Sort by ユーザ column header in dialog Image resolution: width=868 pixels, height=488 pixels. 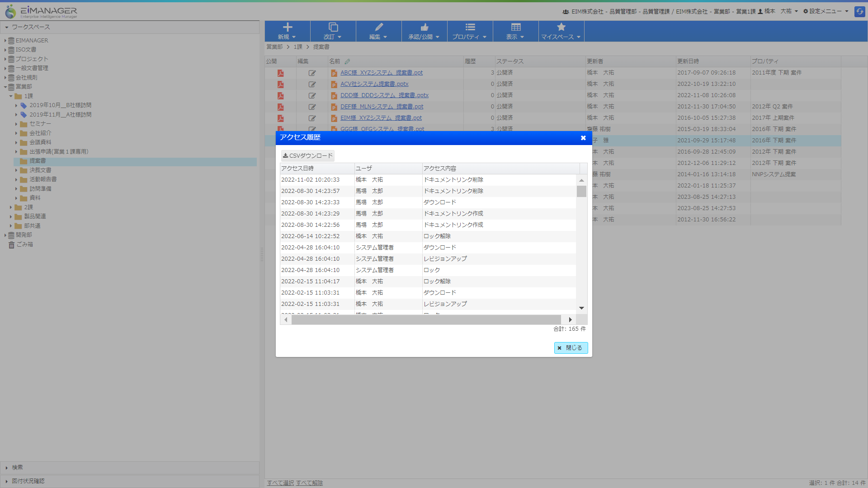[388, 169]
